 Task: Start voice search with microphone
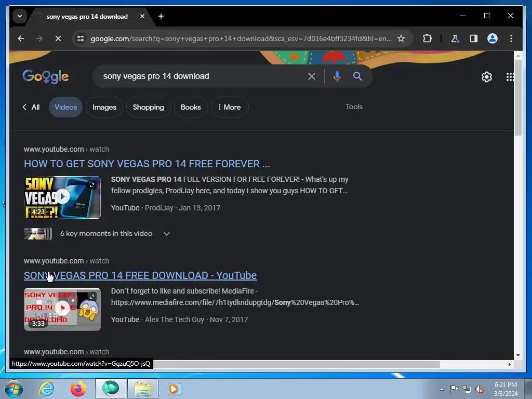point(337,77)
